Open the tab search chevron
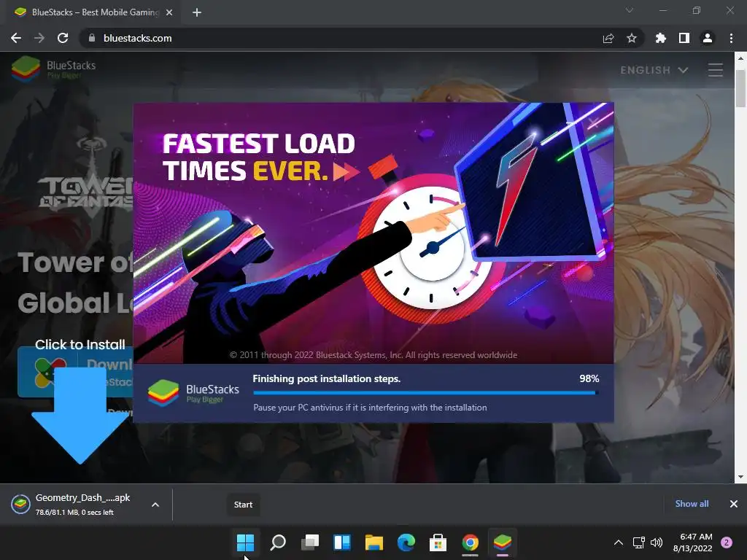Screen dimensions: 747x560 [x=630, y=10]
